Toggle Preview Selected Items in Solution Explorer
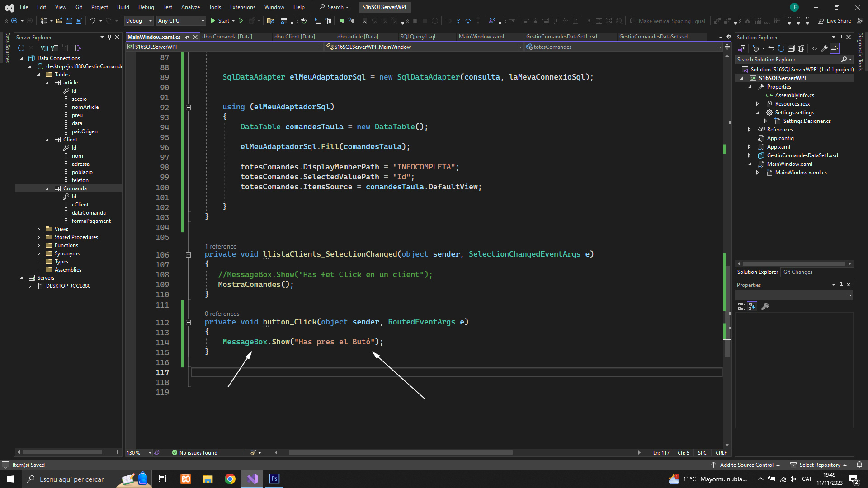Image resolution: width=868 pixels, height=488 pixels. coord(835,48)
